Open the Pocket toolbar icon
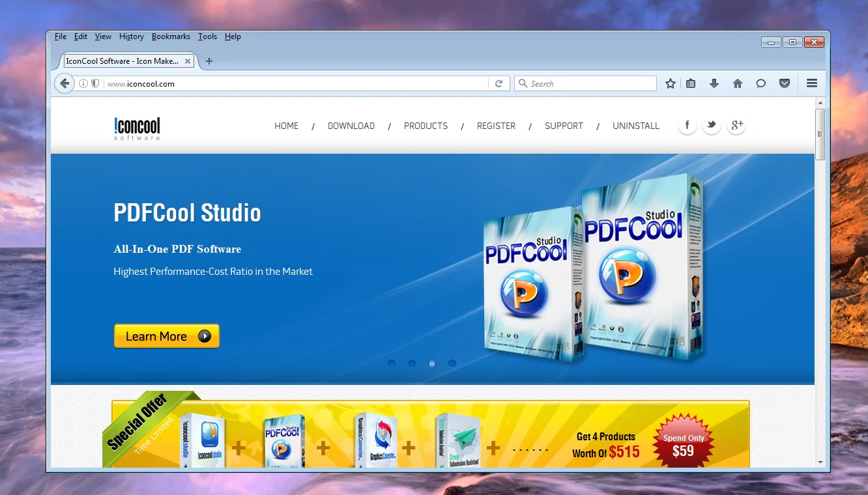The width and height of the screenshot is (868, 495). click(785, 83)
